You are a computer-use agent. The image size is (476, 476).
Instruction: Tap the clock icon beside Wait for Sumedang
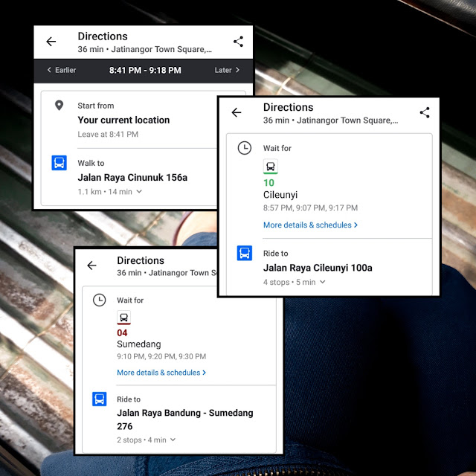pyautogui.click(x=99, y=300)
